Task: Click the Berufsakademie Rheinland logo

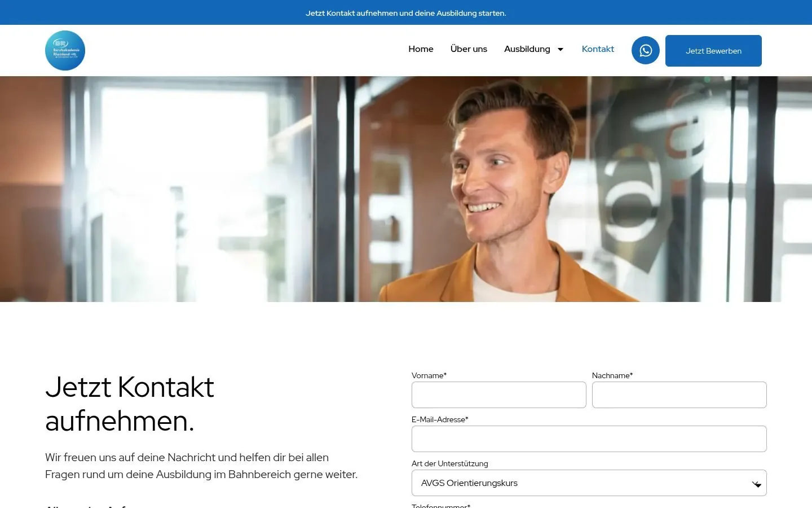Action: 65,50
